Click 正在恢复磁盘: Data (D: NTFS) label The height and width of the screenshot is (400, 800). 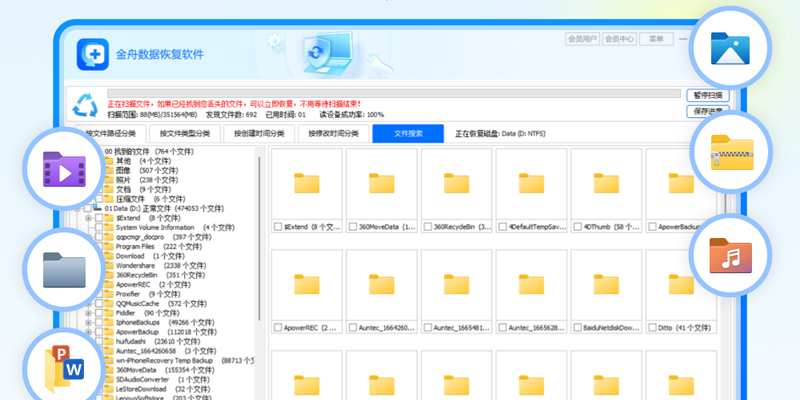tap(500, 134)
